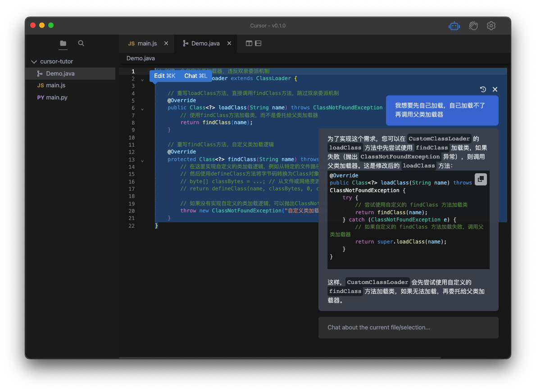The image size is (536, 392).
Task: Open settings gear icon
Action: [491, 26]
